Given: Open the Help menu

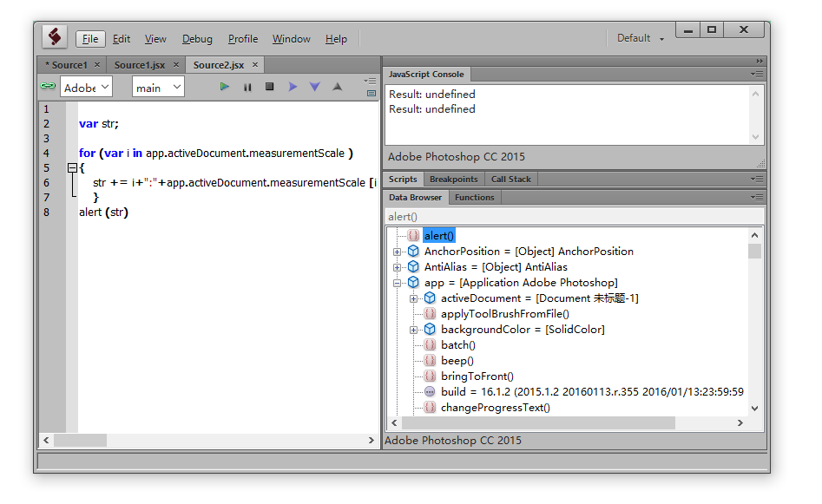Looking at the screenshot, I should [x=336, y=39].
